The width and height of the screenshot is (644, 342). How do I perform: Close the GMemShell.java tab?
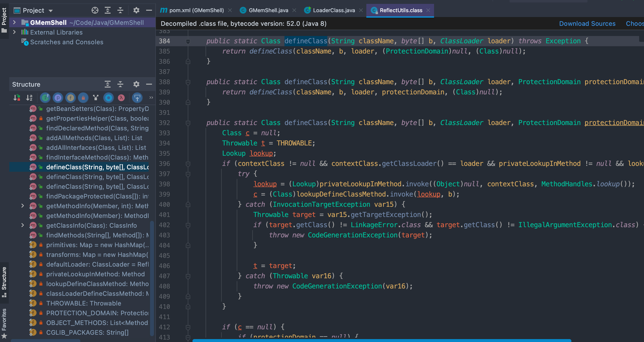pos(294,10)
